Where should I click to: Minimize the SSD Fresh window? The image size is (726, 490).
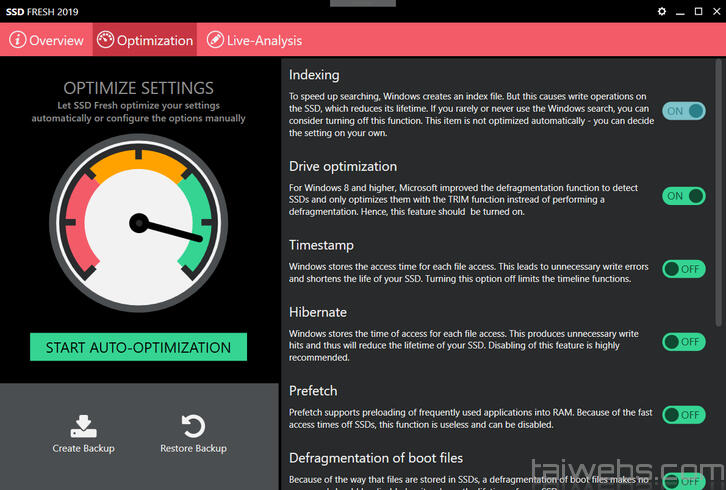tap(680, 12)
